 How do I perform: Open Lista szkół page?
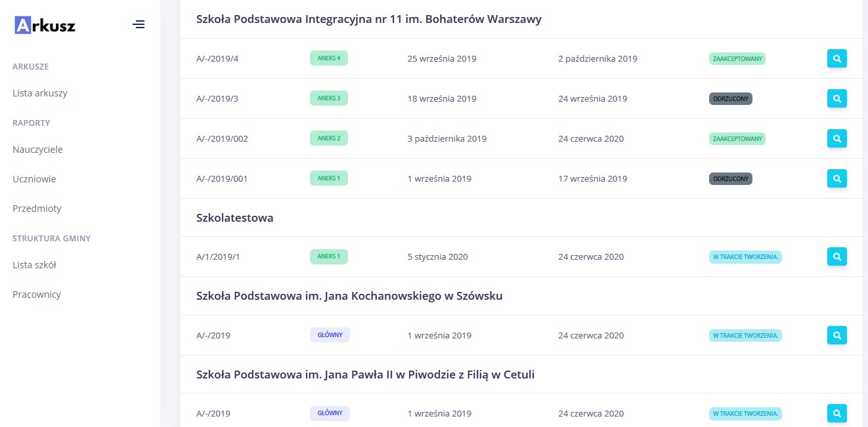[x=34, y=265]
